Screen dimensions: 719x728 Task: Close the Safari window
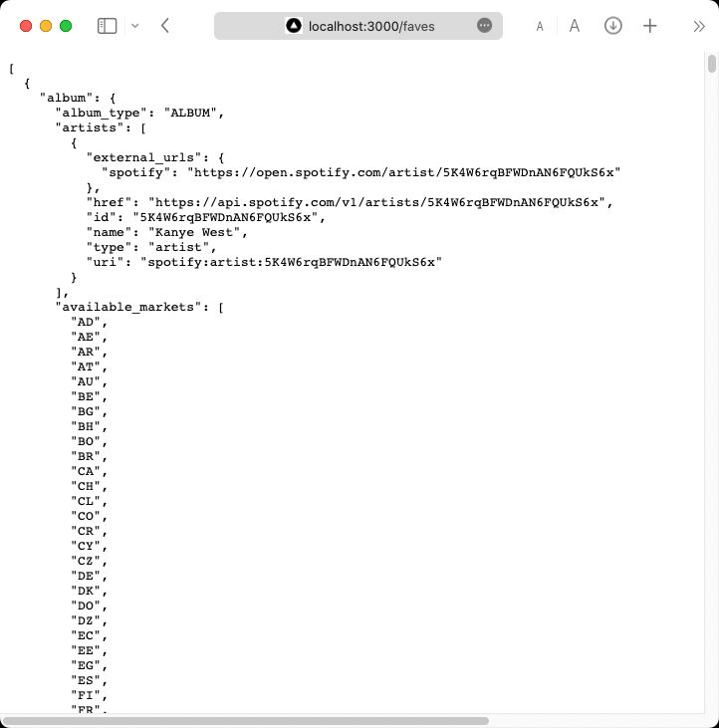[x=26, y=26]
